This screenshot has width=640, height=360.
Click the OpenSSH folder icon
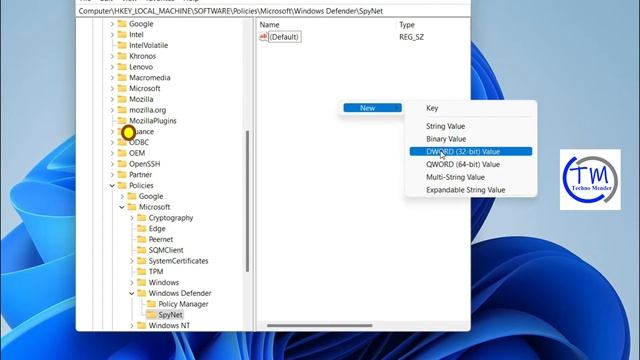[122, 164]
